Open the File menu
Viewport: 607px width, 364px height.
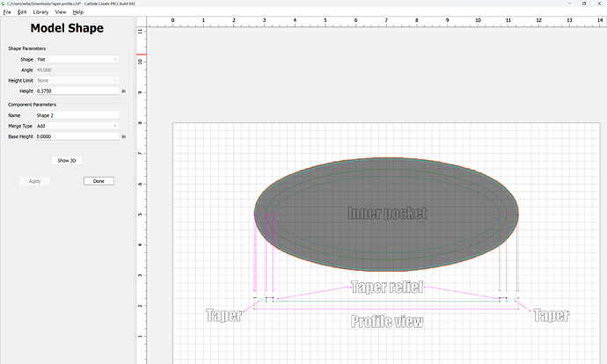(7, 12)
